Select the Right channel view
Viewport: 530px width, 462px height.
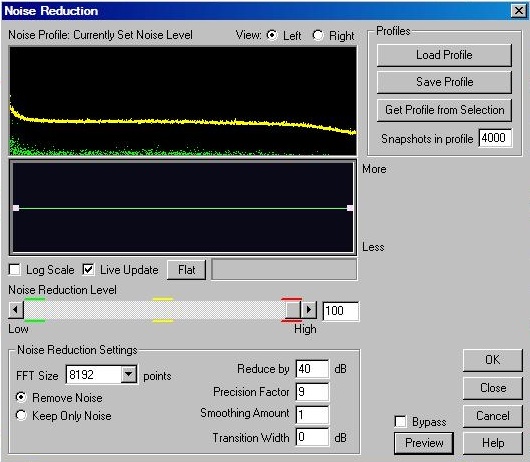pyautogui.click(x=318, y=35)
